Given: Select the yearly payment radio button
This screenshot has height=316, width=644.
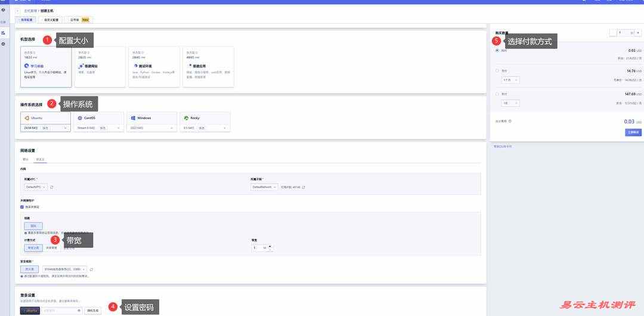Looking at the screenshot, I should pos(497,94).
